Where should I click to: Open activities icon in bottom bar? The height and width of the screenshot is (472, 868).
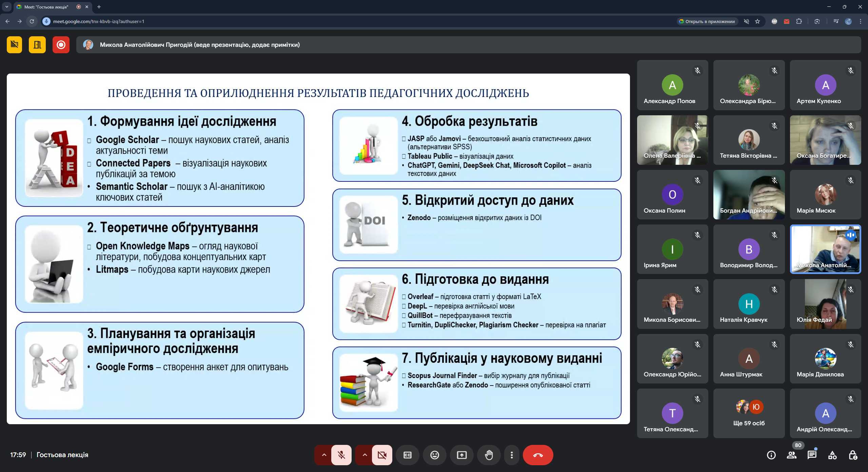[x=832, y=455]
